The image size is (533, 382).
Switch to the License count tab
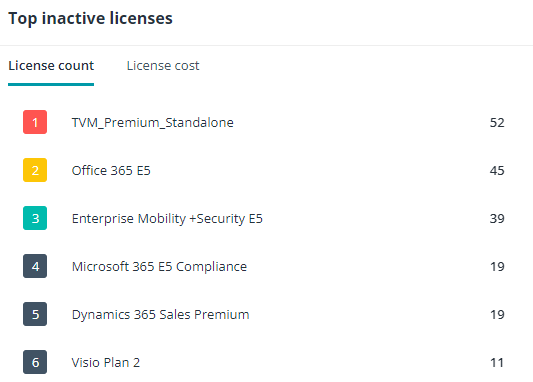pos(51,66)
